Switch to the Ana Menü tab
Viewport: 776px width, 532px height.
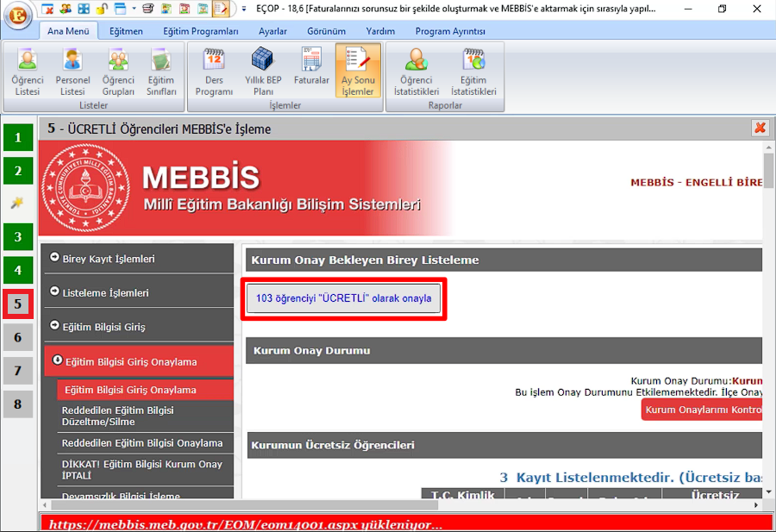(x=68, y=31)
